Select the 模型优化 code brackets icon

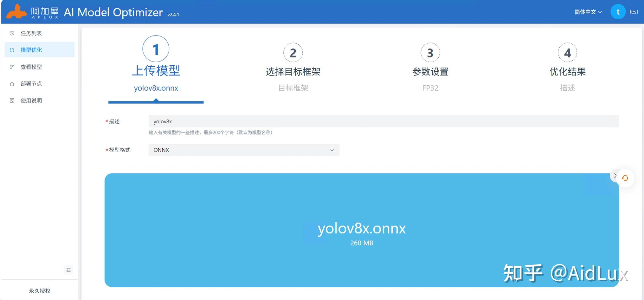(x=12, y=50)
